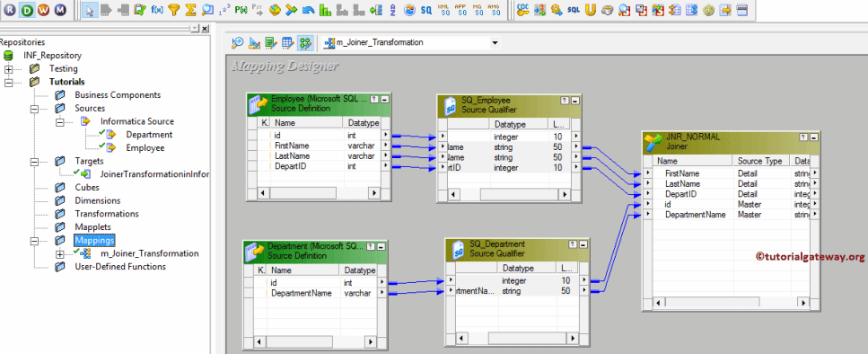
Task: Add a Rank transformation green bars icon
Action: 325,9
